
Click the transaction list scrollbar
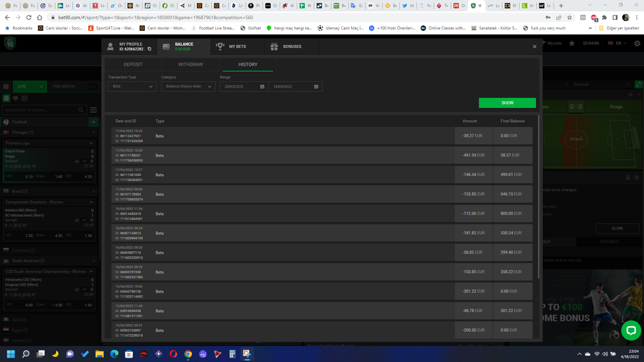(x=538, y=193)
